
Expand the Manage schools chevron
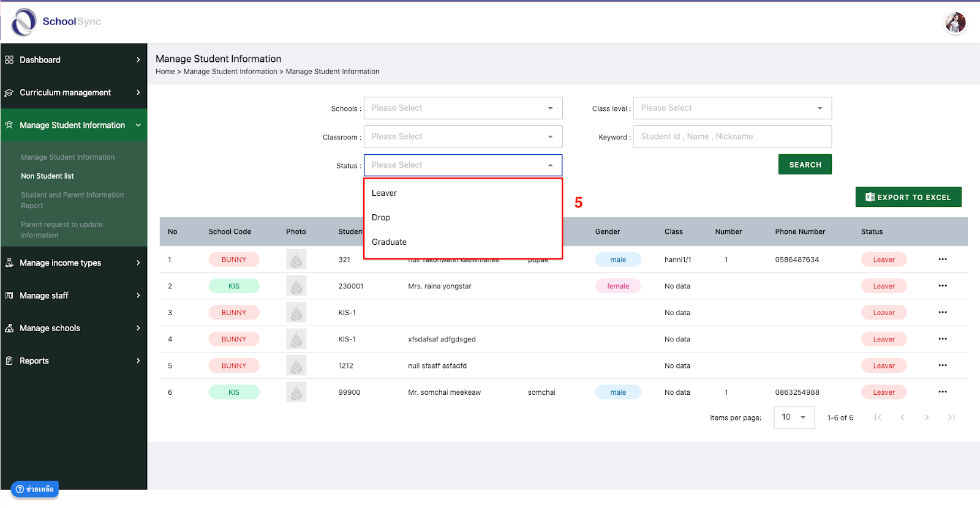pos(138,328)
